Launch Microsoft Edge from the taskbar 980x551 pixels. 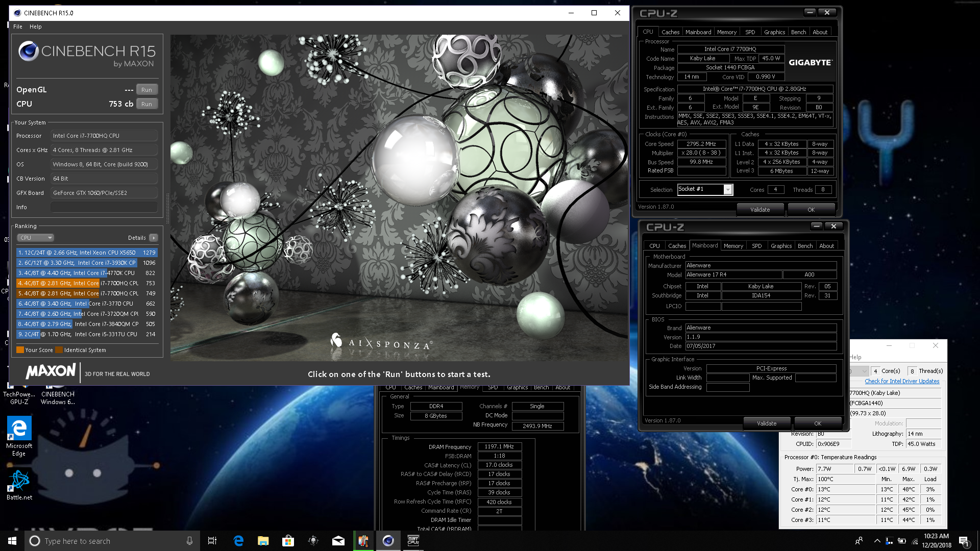pyautogui.click(x=238, y=541)
